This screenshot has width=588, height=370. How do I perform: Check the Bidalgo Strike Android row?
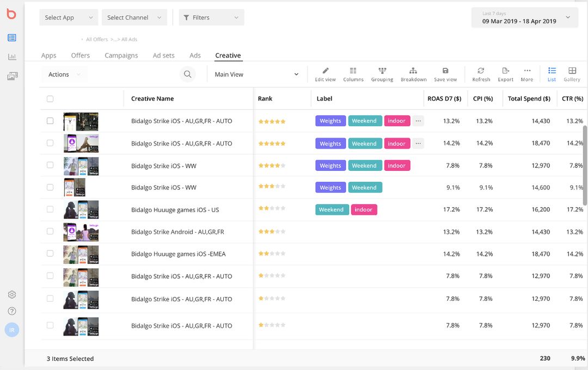point(50,231)
